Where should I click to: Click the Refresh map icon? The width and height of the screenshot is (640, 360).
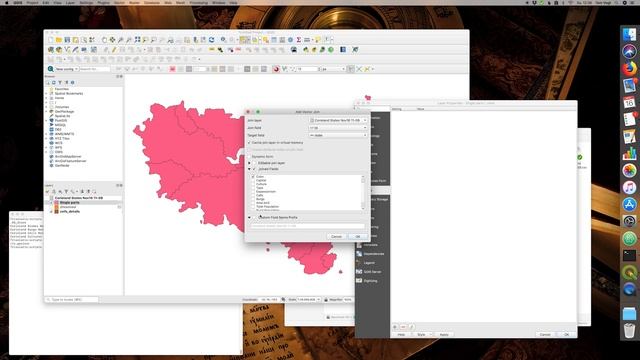pos(211,40)
